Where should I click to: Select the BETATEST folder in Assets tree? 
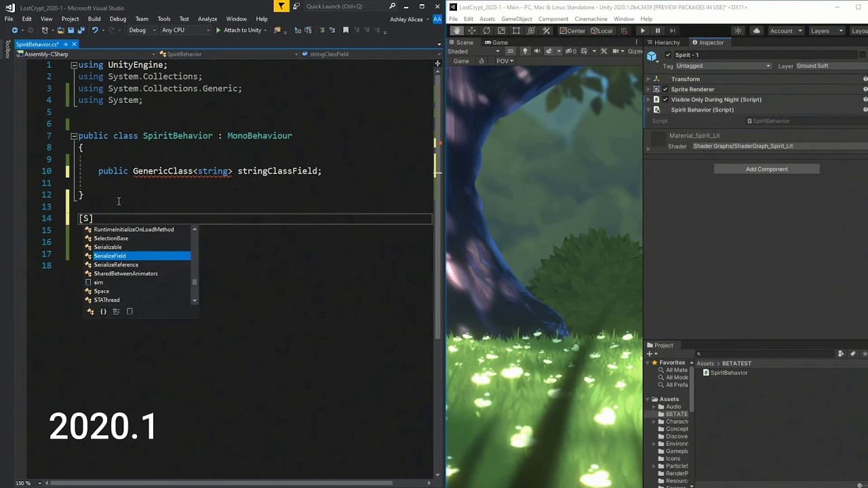point(673,414)
